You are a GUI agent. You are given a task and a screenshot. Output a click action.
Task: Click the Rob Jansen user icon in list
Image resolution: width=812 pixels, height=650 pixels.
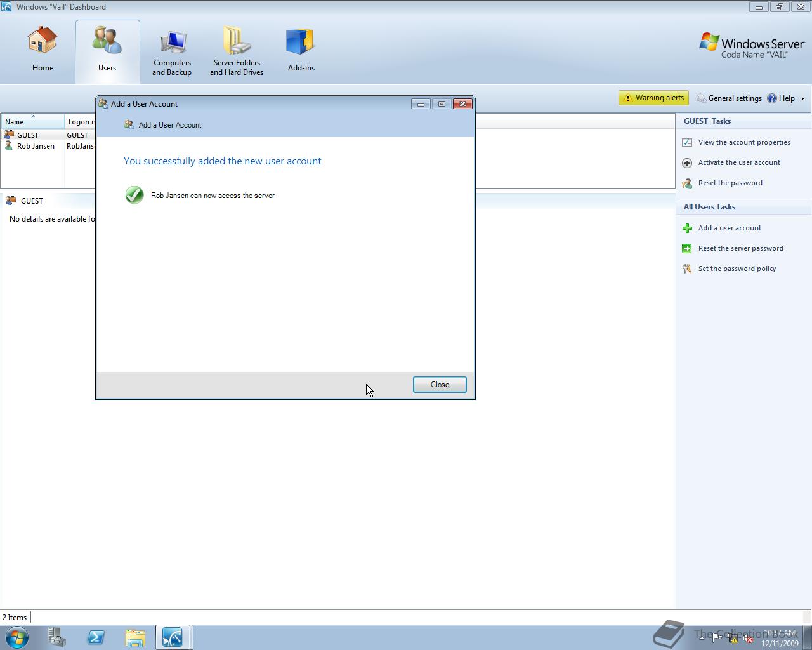(9, 146)
